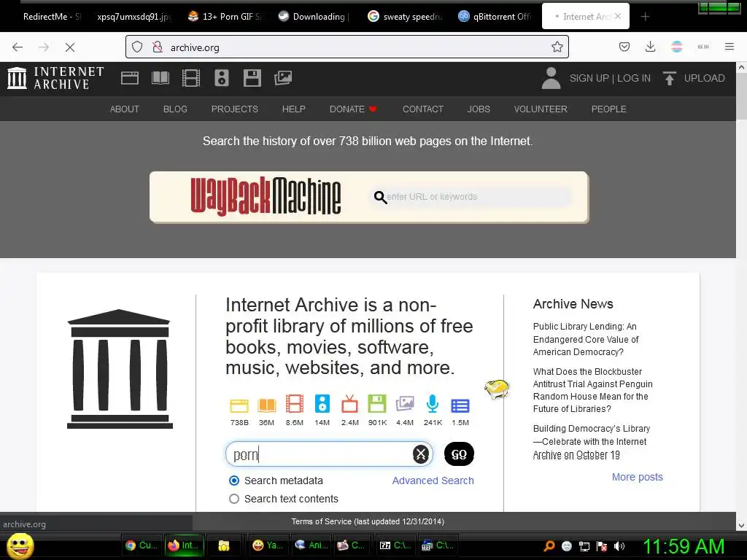The width and height of the screenshot is (747, 560).
Task: Open the smiley Start button
Action: point(20,545)
